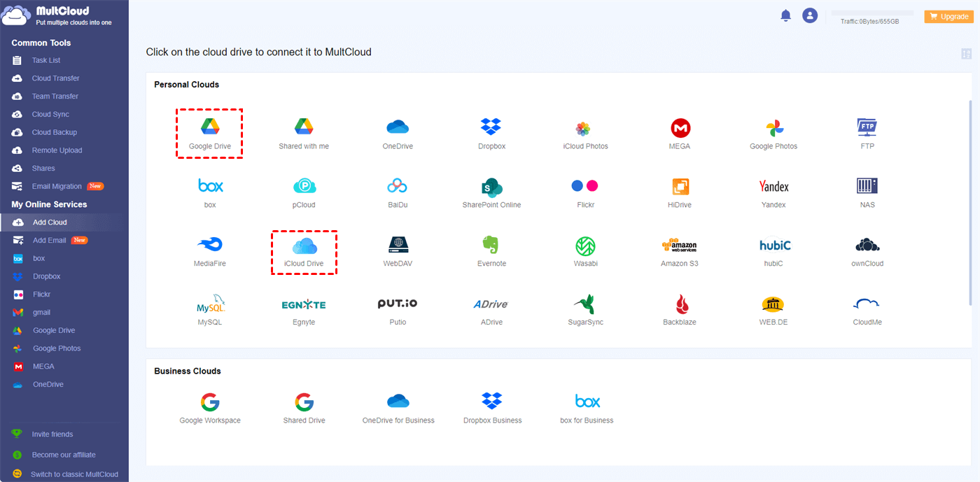980x482 pixels.
Task: Add a MySQL connection
Action: pyautogui.click(x=210, y=310)
